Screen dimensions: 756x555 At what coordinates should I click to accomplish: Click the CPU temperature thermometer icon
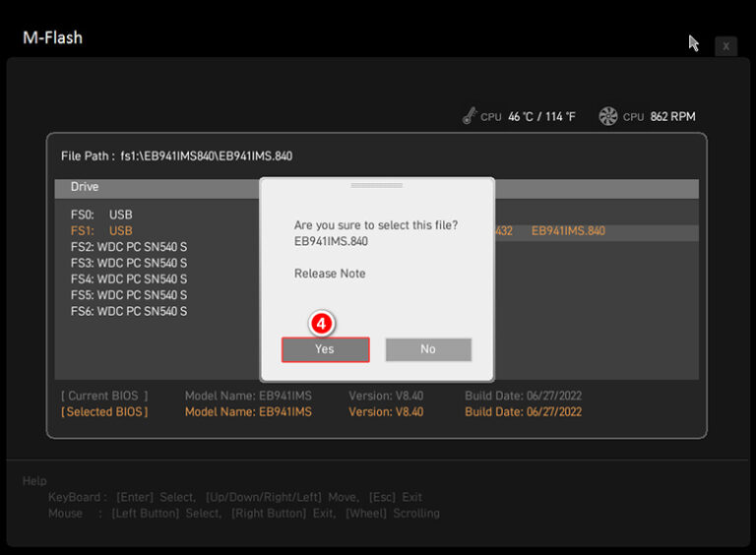(x=470, y=116)
